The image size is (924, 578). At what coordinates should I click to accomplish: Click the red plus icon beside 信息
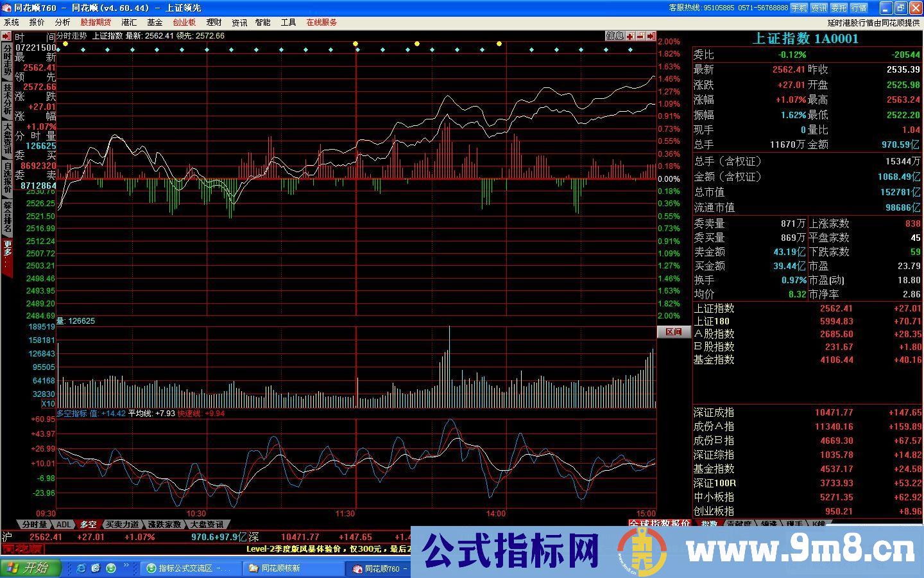[631, 36]
